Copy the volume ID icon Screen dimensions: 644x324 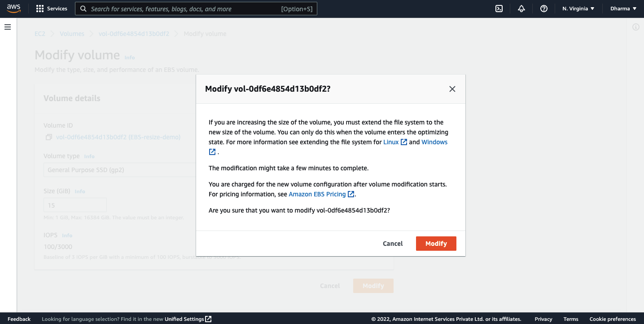[48, 137]
